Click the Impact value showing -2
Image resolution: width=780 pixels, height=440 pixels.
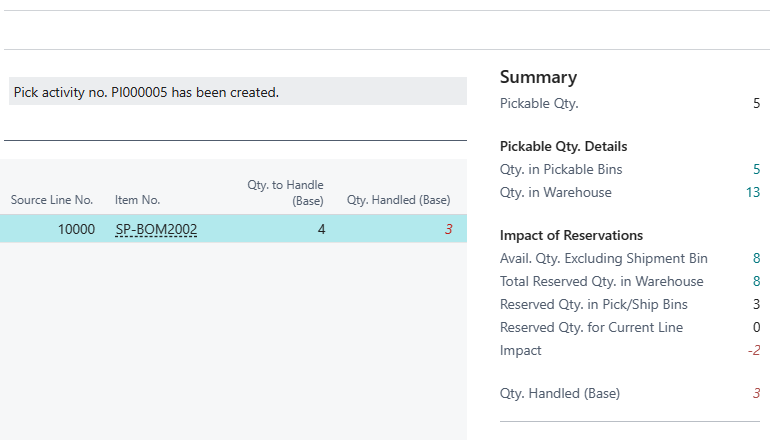pyautogui.click(x=753, y=350)
